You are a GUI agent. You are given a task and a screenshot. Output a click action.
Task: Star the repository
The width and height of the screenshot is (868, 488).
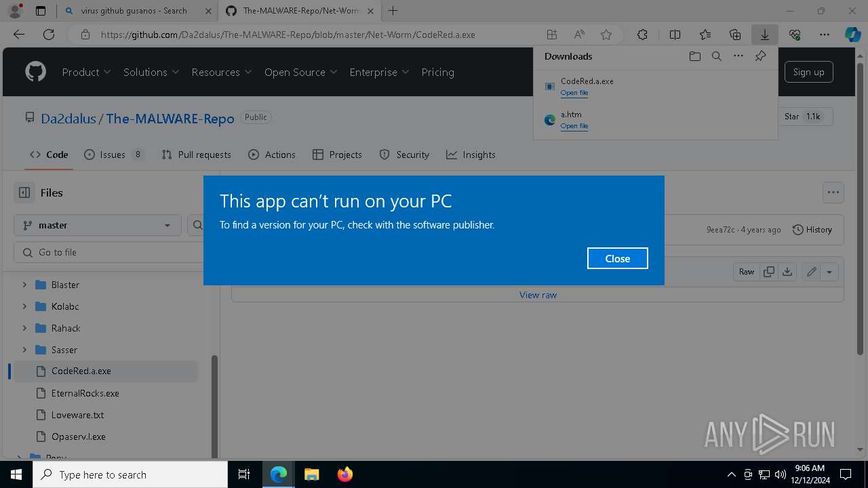click(x=802, y=117)
